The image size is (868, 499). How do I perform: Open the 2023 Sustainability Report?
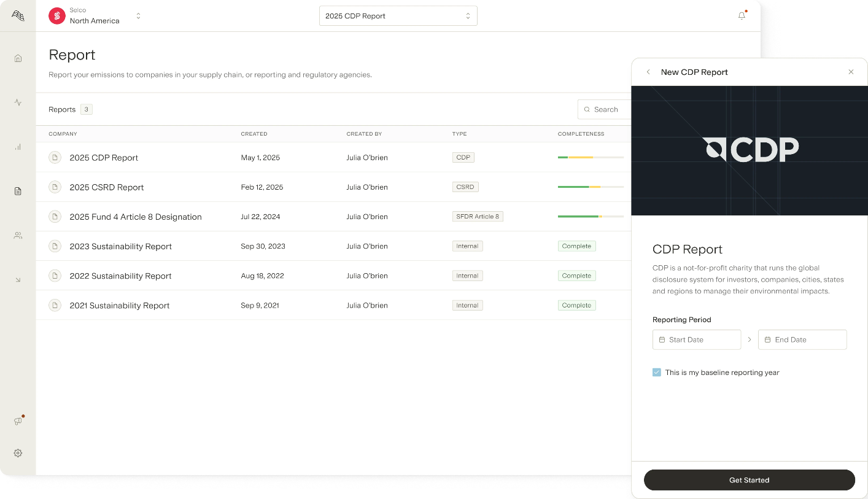333,246
